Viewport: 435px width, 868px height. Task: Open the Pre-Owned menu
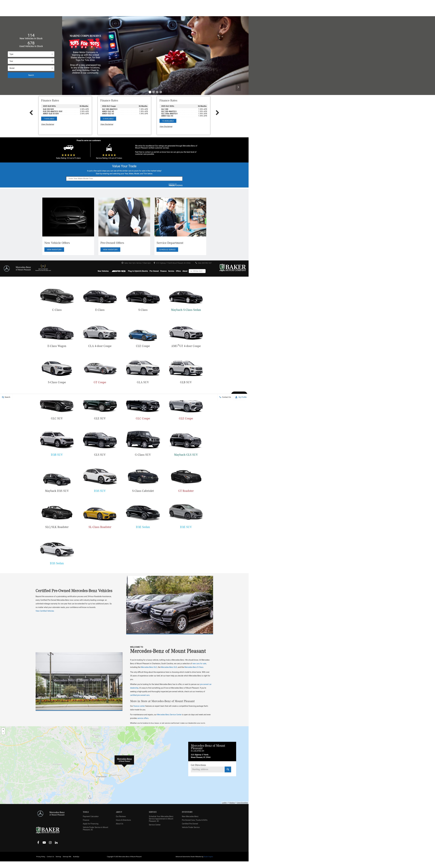click(154, 271)
